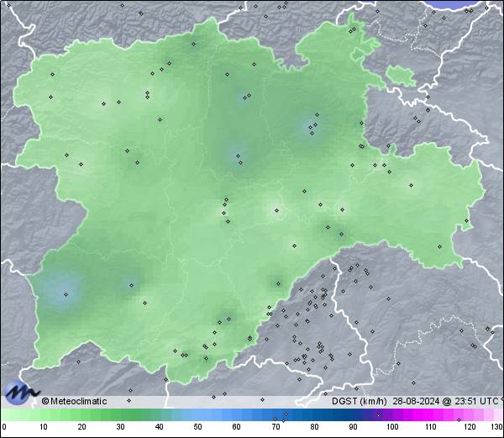This screenshot has height=438, width=504.
Task: Click the 50 value on the scale
Action: (x=197, y=427)
